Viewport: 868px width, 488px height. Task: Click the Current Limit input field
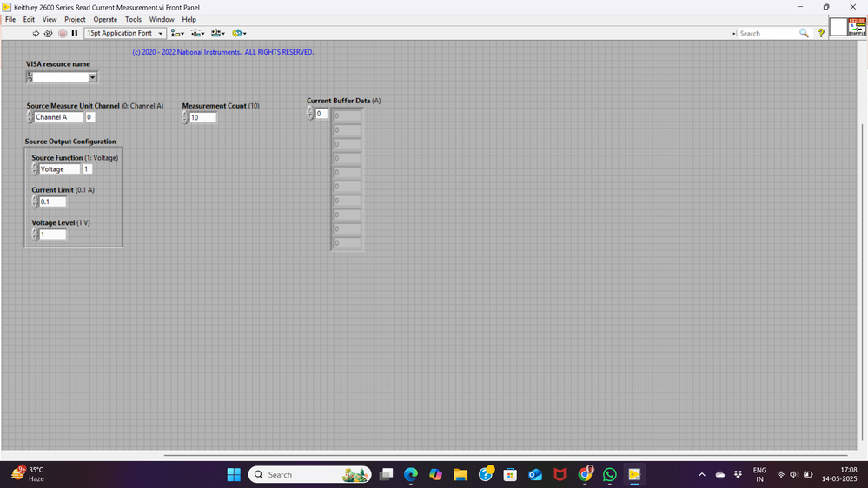coord(53,202)
